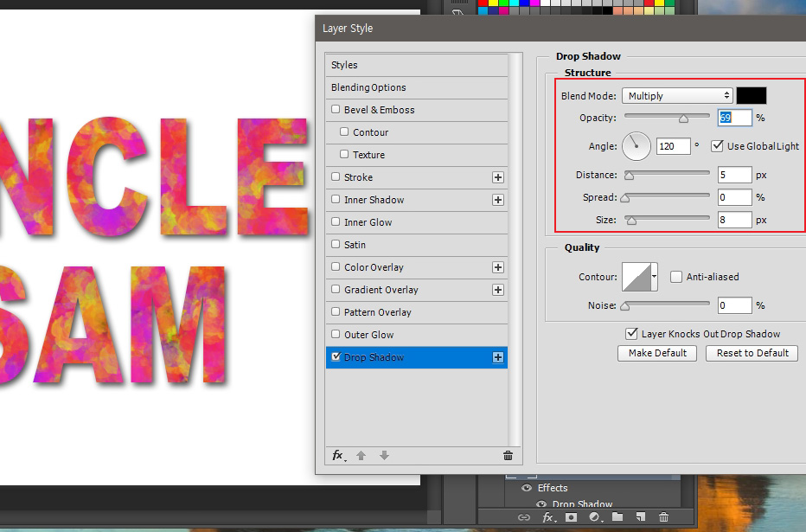Uncheck the Drop Shadow checkbox
Image resolution: width=806 pixels, height=532 pixels.
pos(336,356)
